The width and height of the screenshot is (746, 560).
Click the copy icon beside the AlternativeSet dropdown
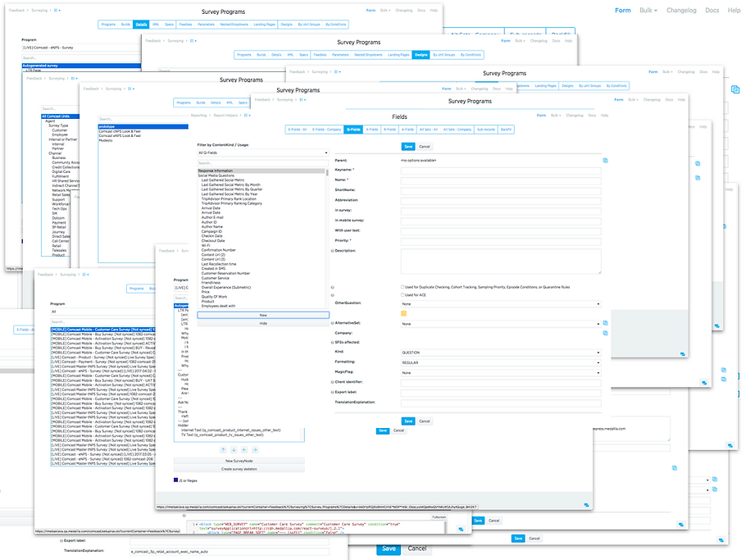605,323
